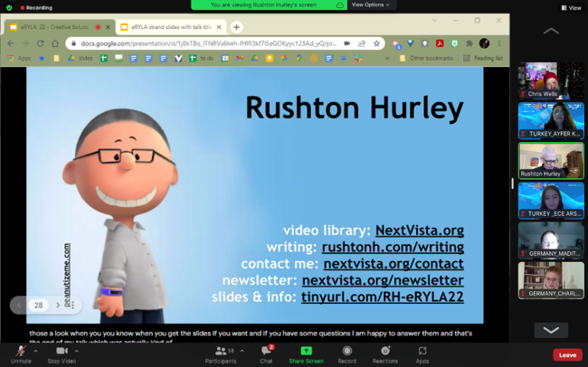Open slideshow options three-dot menu
Image resolution: width=588 pixels, height=367 pixels.
tap(72, 306)
